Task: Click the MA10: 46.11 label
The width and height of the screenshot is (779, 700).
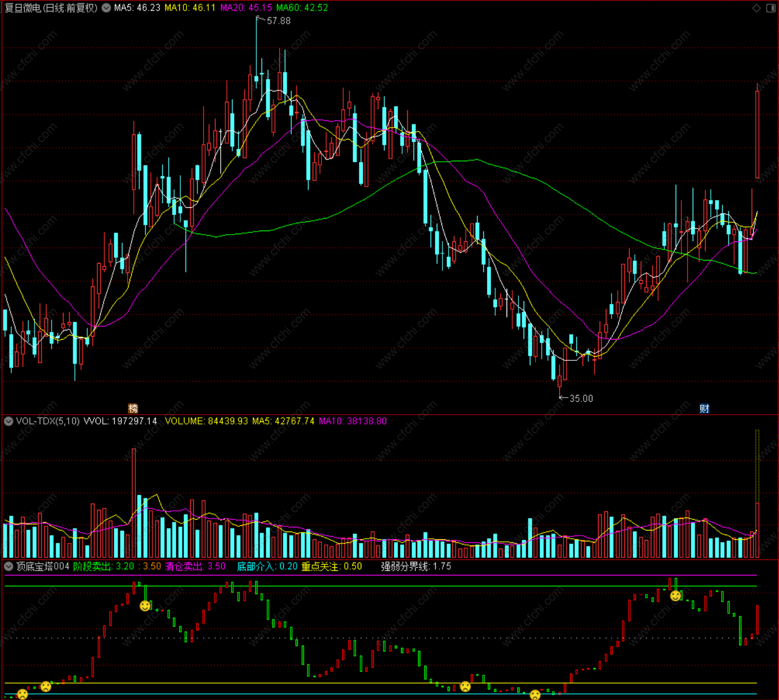Action: click(x=190, y=8)
